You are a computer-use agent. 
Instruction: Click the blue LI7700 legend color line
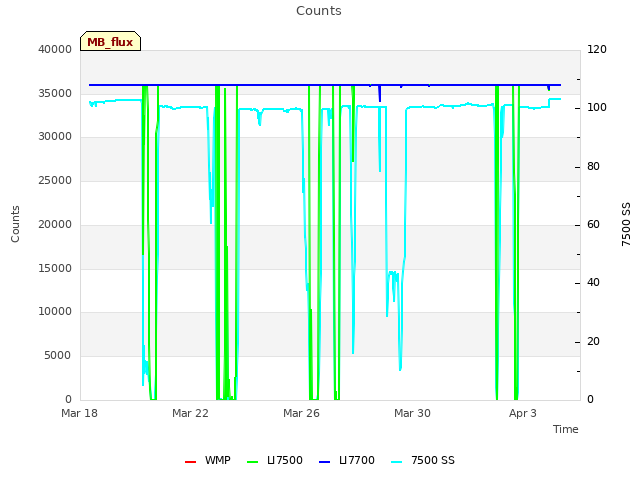point(324,462)
